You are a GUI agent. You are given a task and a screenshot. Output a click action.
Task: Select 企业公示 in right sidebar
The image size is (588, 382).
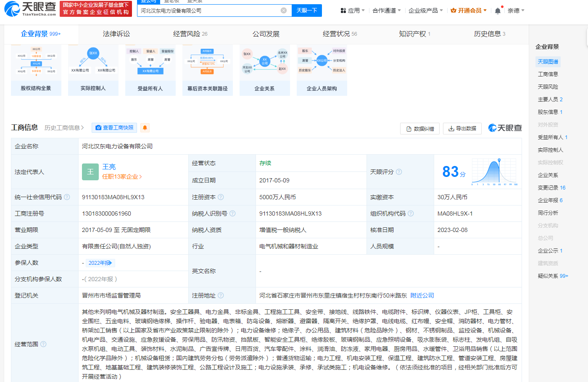pos(550,251)
